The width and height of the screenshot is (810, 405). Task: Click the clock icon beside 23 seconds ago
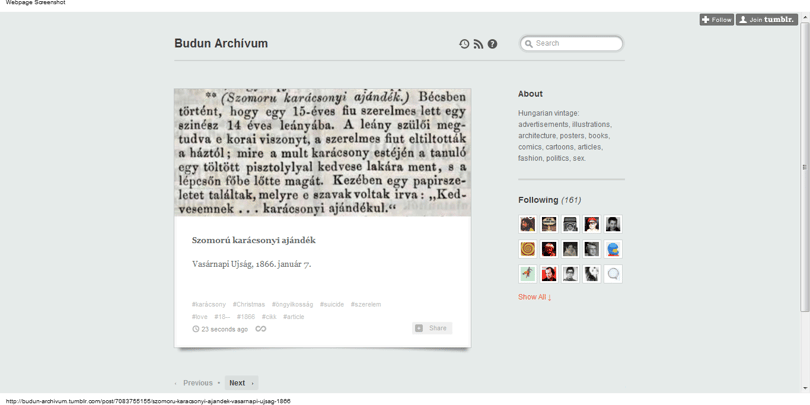pyautogui.click(x=195, y=329)
